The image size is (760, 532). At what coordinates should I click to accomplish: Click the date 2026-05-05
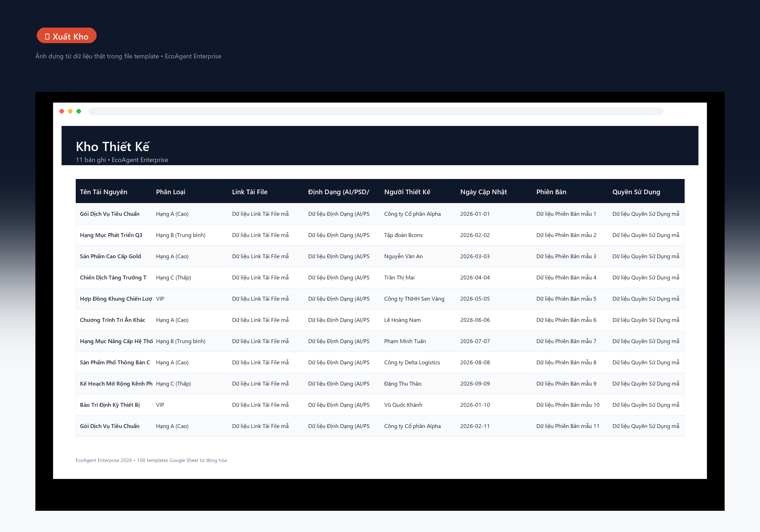point(475,299)
